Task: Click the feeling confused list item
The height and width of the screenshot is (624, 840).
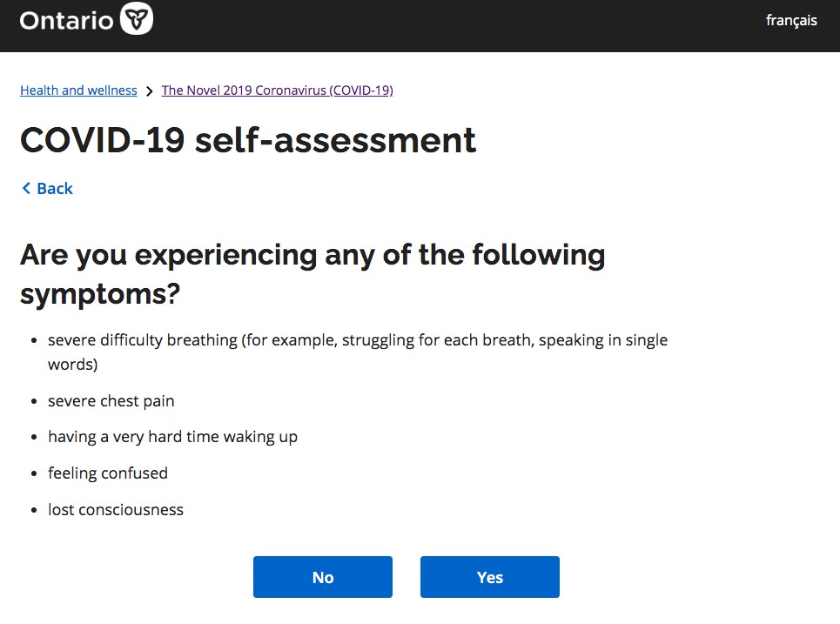Action: (108, 473)
